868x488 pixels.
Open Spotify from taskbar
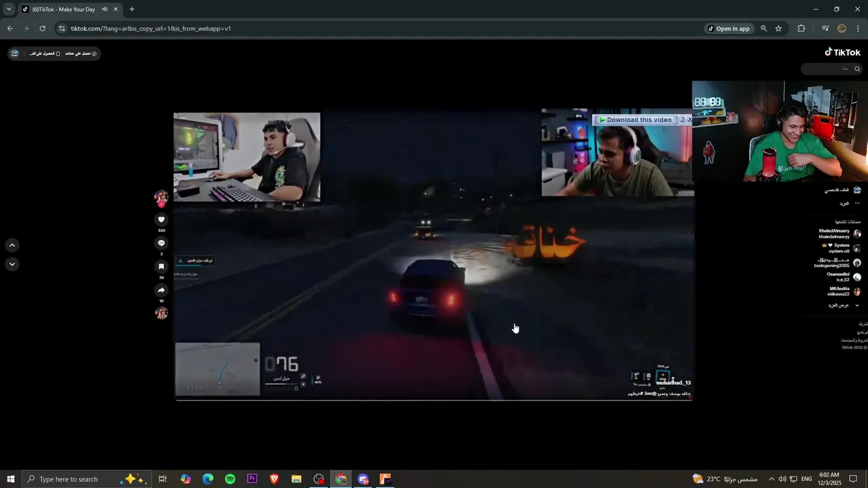tap(230, 479)
